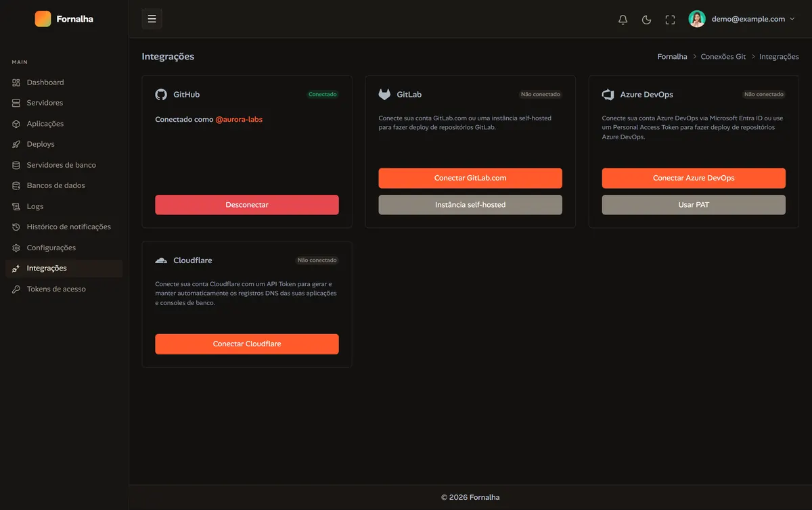Click Azure DevOps Não conectado badge
Screen dimensions: 812x510
pyautogui.click(x=764, y=95)
